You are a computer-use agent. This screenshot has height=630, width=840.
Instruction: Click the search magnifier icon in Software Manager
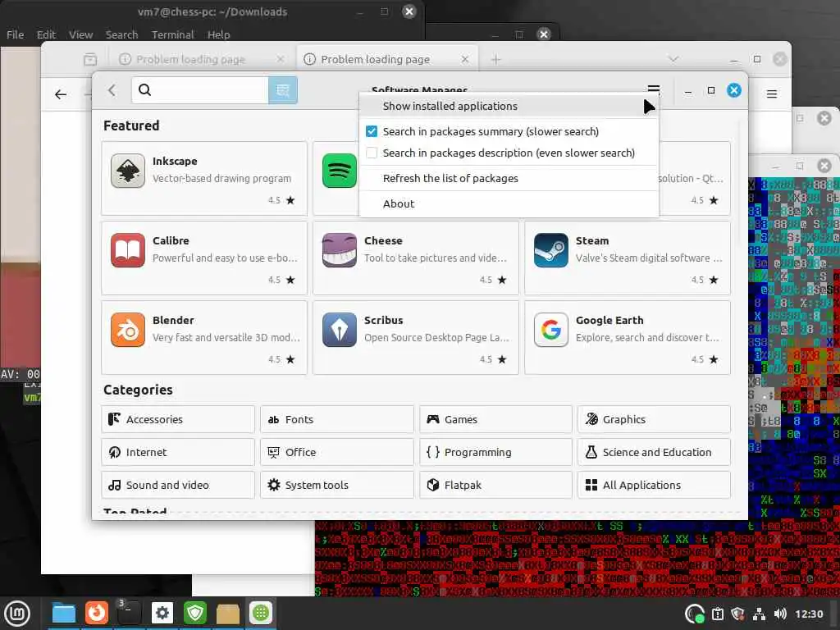[144, 90]
